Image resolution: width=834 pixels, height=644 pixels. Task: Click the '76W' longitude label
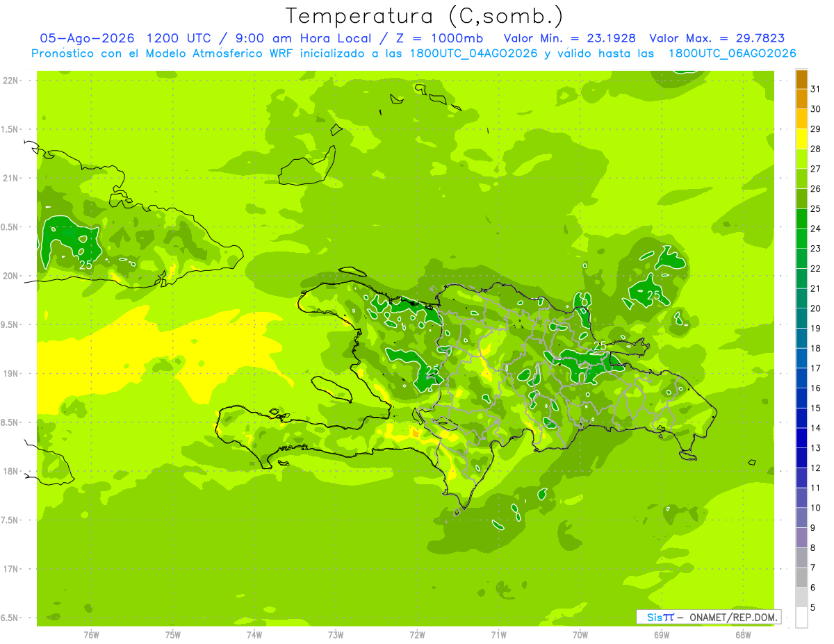click(x=91, y=634)
